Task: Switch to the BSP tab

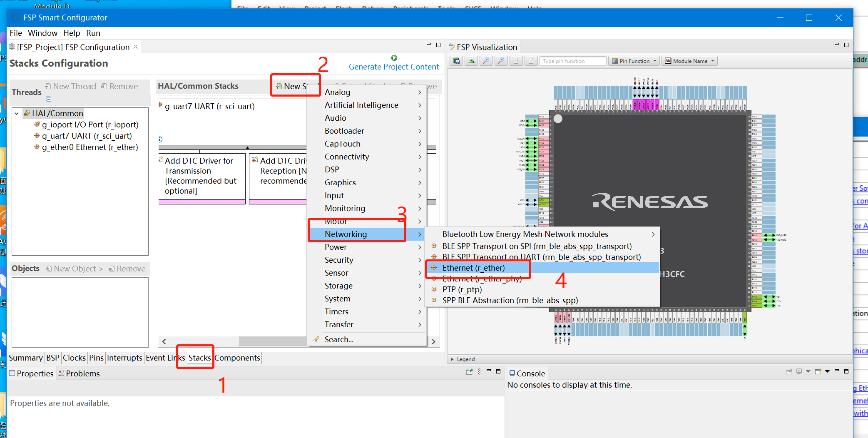Action: (53, 358)
